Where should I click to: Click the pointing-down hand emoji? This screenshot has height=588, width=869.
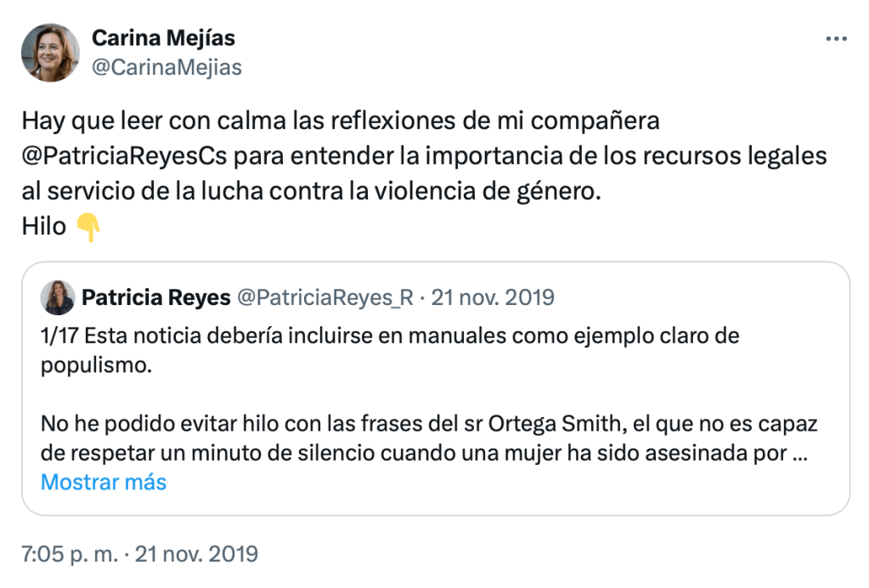pyautogui.click(x=88, y=228)
